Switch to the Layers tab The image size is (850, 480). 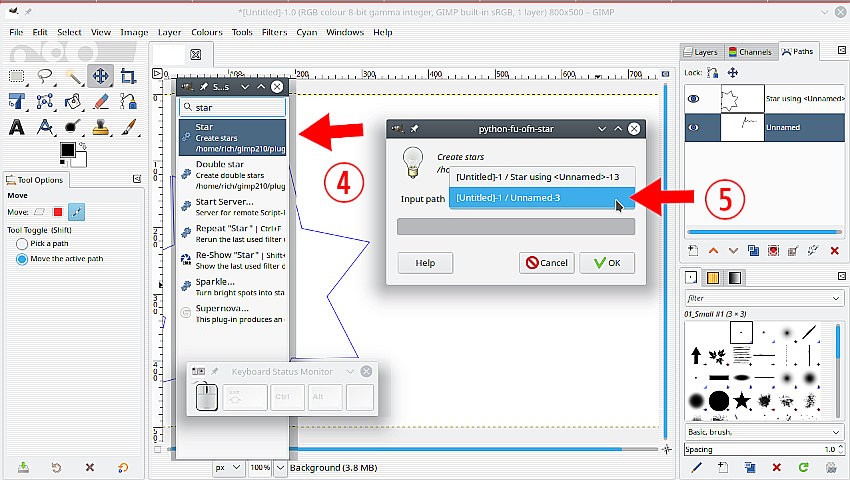tap(701, 52)
